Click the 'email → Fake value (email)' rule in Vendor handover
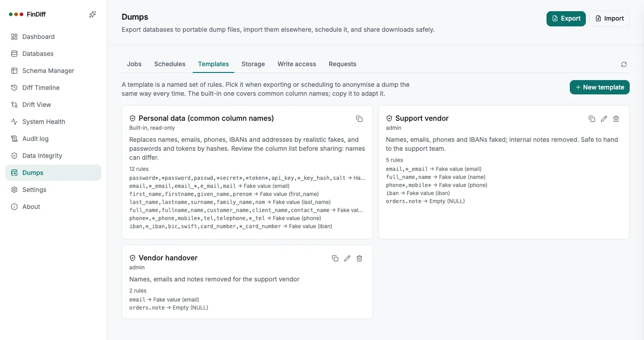The width and height of the screenshot is (644, 340). click(x=164, y=300)
